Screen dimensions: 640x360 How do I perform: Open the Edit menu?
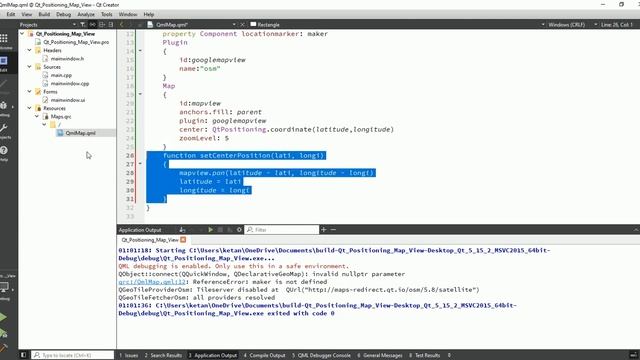coord(11,14)
